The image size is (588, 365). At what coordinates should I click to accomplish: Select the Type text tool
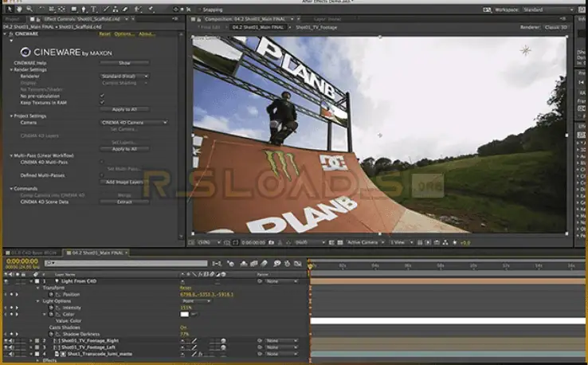pyautogui.click(x=94, y=10)
